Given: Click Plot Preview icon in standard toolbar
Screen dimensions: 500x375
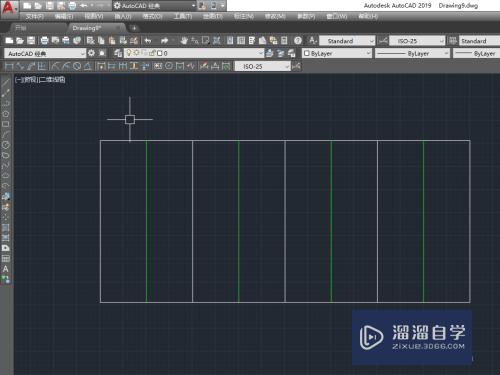Looking at the screenshot, I should pos(55,41).
